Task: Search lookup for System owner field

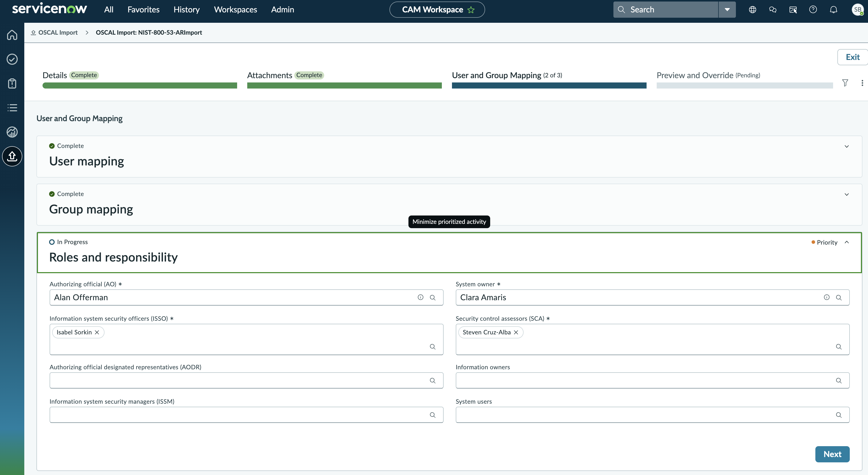Action: tap(839, 297)
